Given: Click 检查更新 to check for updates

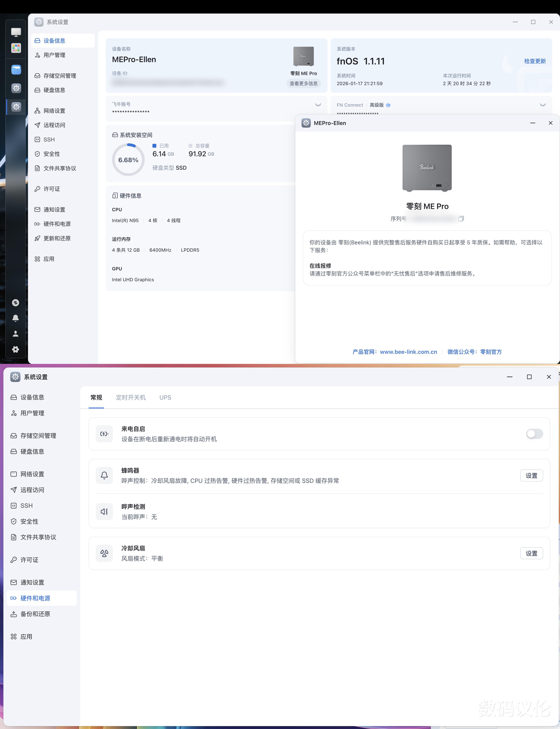Looking at the screenshot, I should pyautogui.click(x=535, y=61).
